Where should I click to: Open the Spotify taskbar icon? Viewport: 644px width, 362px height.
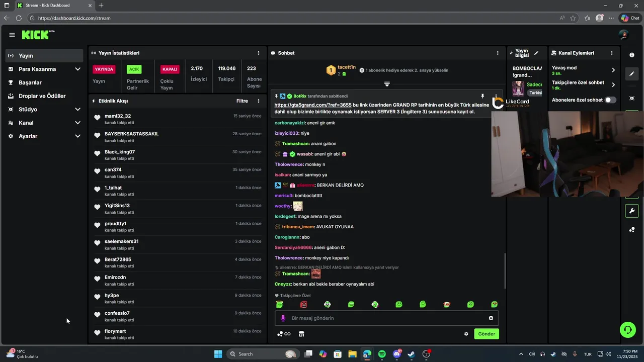382,354
